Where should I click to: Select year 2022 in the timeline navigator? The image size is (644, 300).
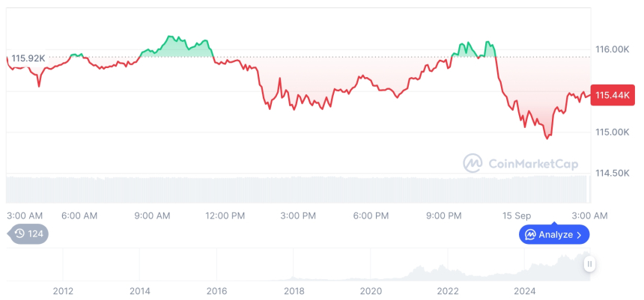(448, 290)
